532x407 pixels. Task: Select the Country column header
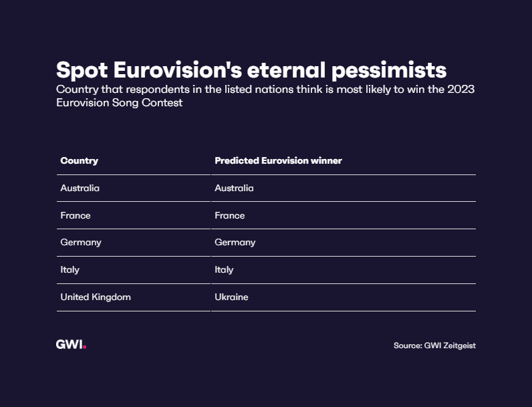(x=79, y=161)
